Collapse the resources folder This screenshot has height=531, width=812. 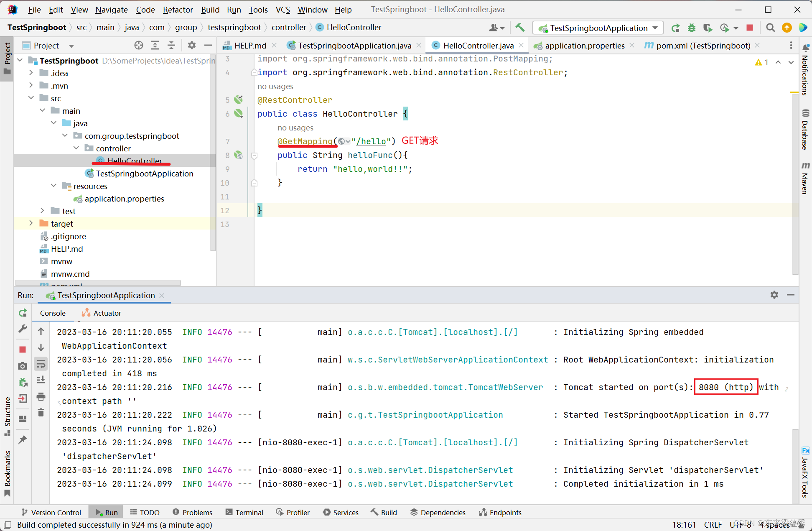click(53, 186)
